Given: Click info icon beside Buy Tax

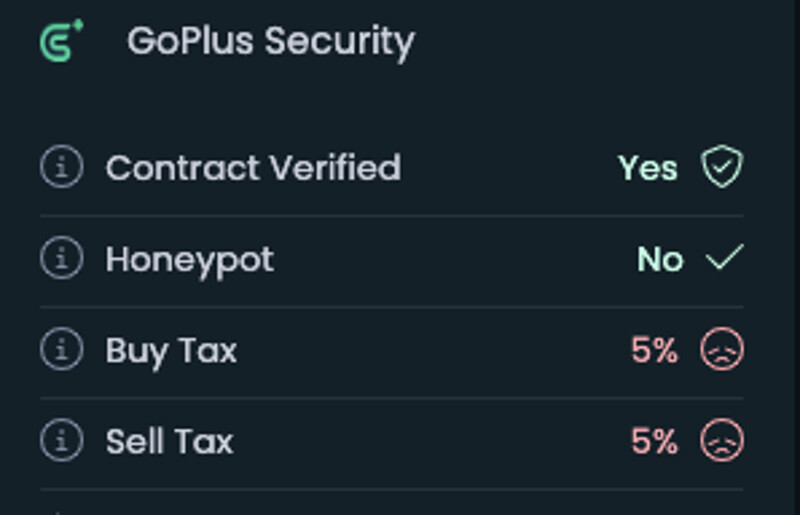Looking at the screenshot, I should tap(61, 350).
